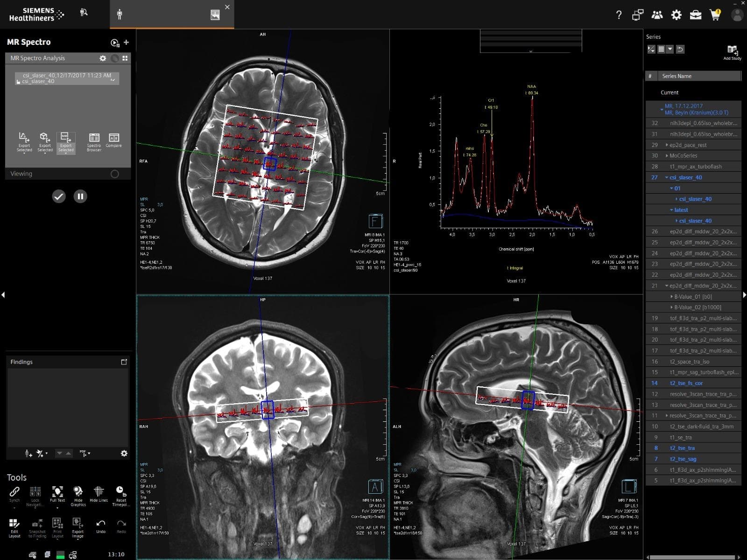747x560 pixels.
Task: Open the help question mark
Action: coord(619,15)
